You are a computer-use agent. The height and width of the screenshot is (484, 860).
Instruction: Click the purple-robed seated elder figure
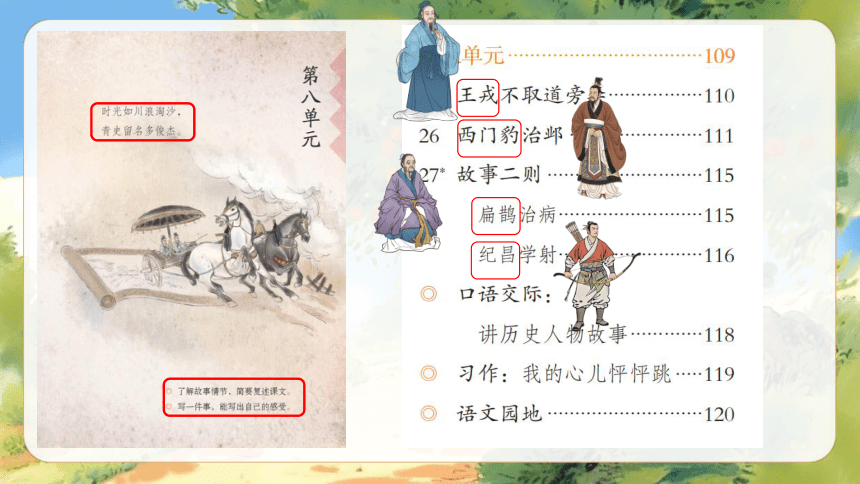point(408,203)
